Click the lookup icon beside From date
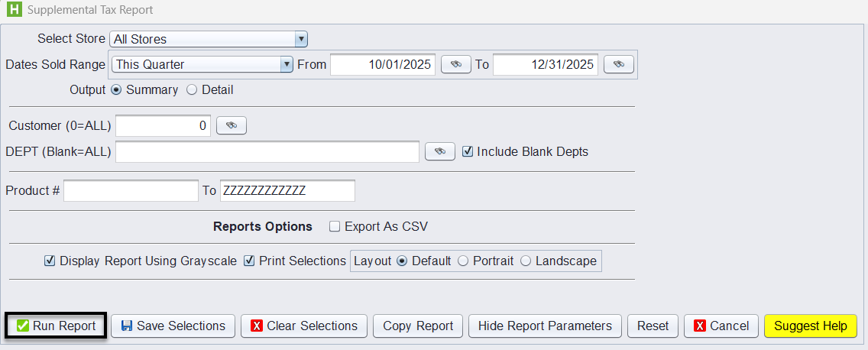 (455, 65)
